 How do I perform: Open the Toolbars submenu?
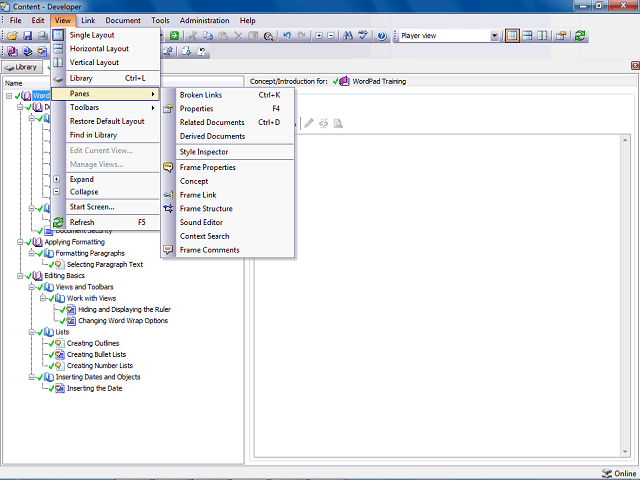click(x=106, y=107)
